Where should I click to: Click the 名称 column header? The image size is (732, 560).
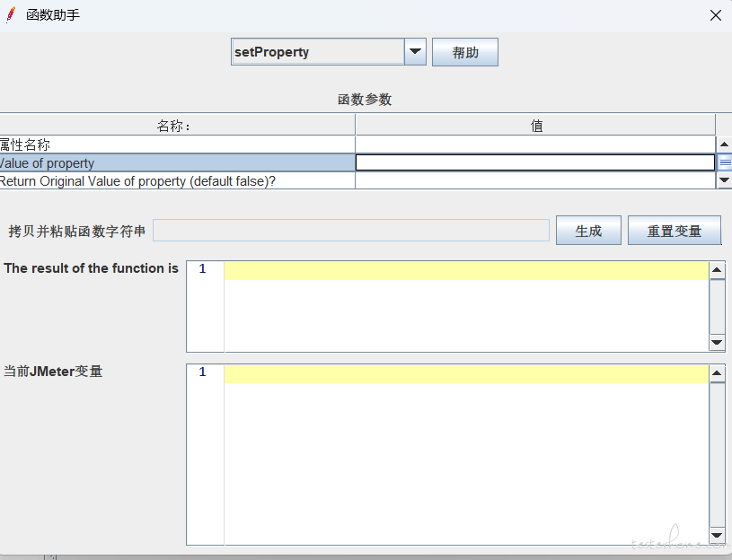coord(176,126)
